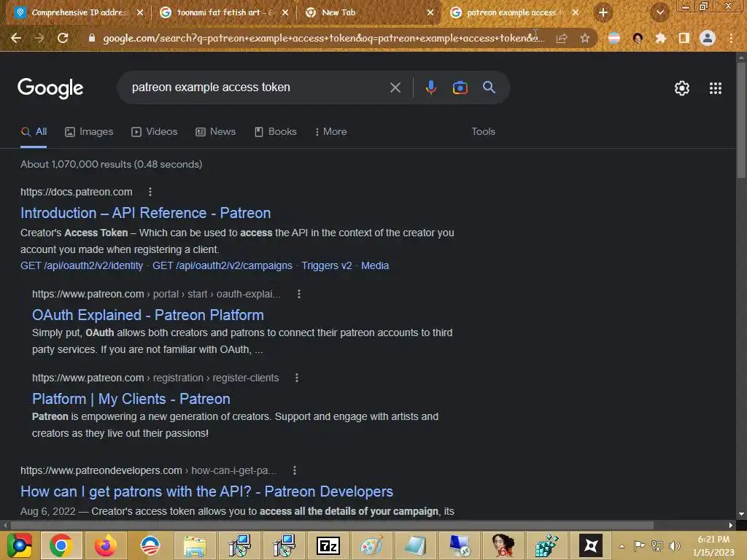
Task: Launch Firefox from the taskbar
Action: coord(105,545)
